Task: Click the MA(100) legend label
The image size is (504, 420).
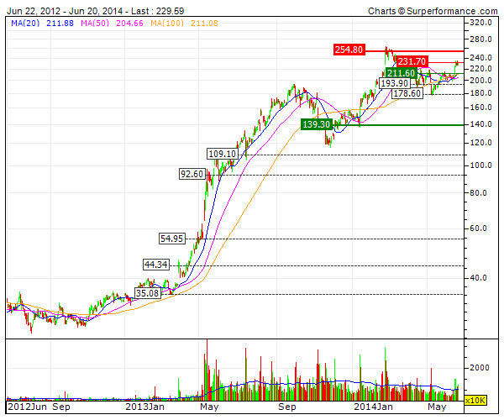Action: [x=167, y=24]
